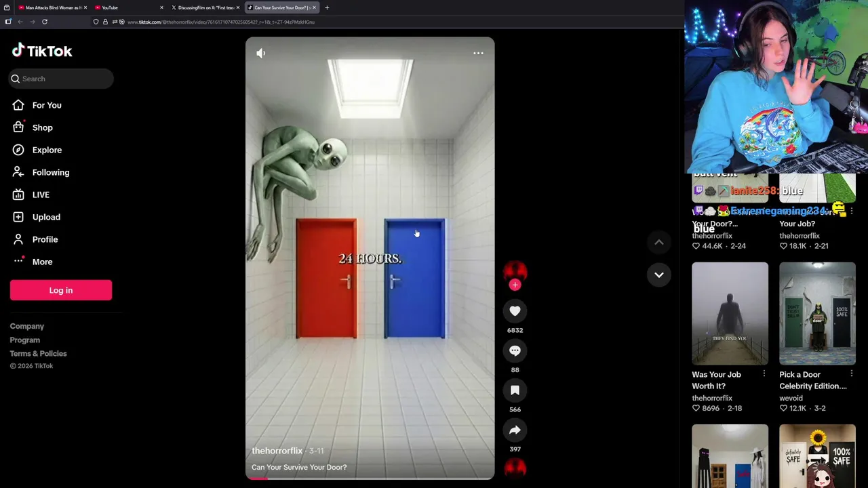Open wevoid creator link
The height and width of the screenshot is (488, 868).
[x=791, y=398]
